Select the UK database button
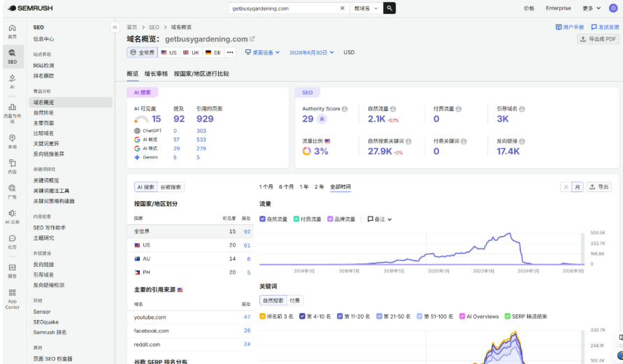The height and width of the screenshot is (364, 623). [191, 52]
